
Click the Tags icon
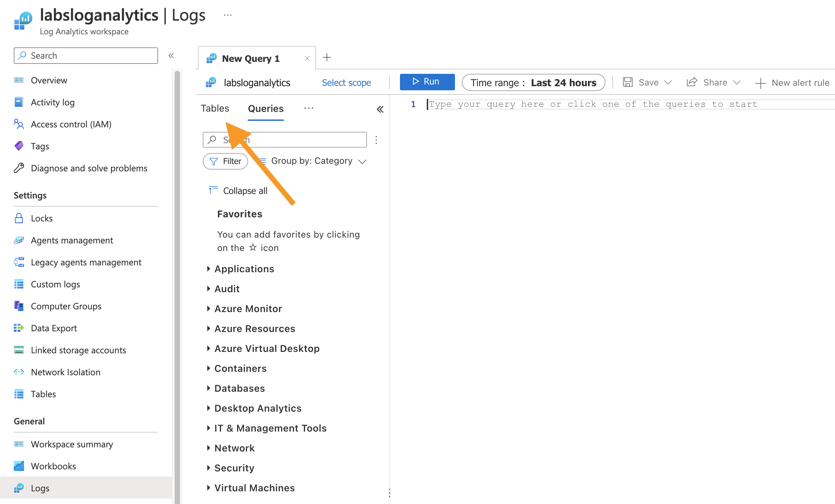19,146
